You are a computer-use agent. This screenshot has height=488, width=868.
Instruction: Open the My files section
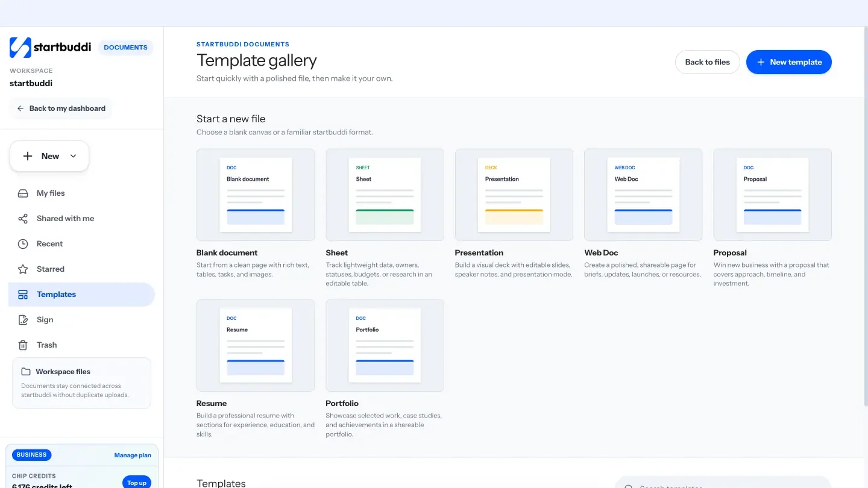click(82, 193)
